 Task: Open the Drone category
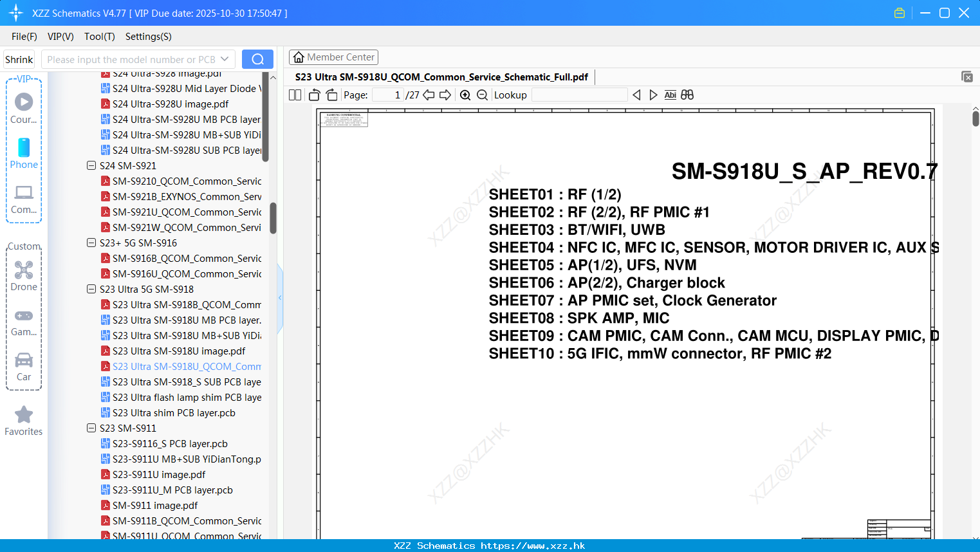[24, 276]
